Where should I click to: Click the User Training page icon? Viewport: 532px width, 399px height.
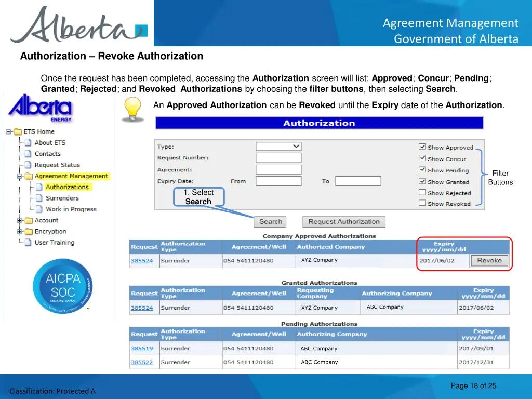coord(29,243)
